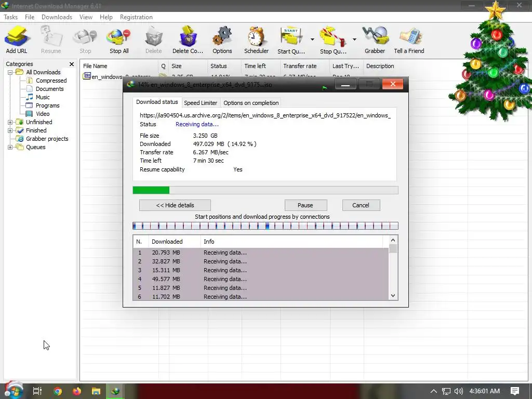Select connection row 6 with 11.702 MB
Screen dimensions: 532x399
click(x=261, y=297)
